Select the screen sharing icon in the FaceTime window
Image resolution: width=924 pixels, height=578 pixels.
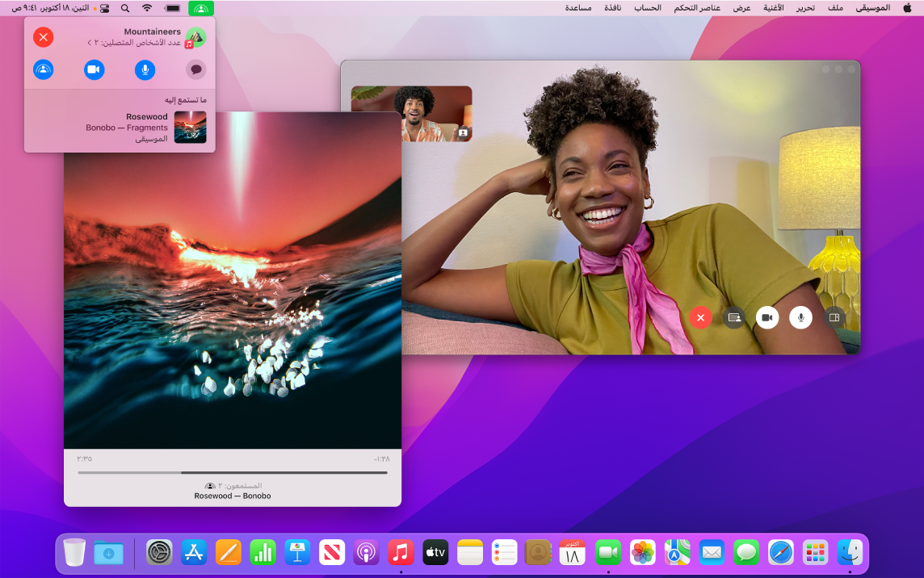pyautogui.click(x=734, y=317)
